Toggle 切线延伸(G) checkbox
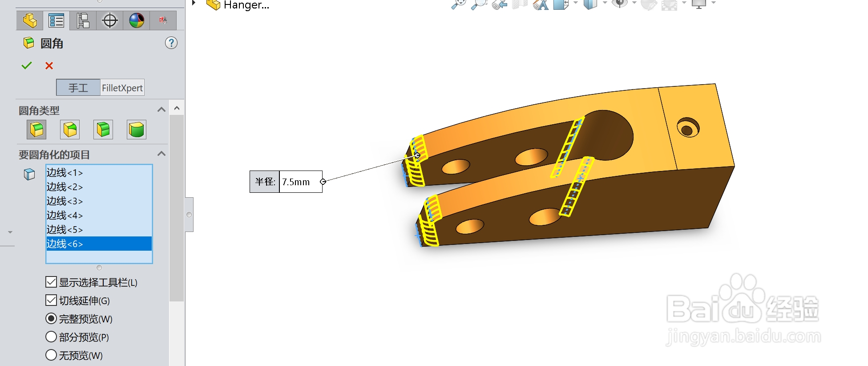This screenshot has width=868, height=366. [51, 300]
